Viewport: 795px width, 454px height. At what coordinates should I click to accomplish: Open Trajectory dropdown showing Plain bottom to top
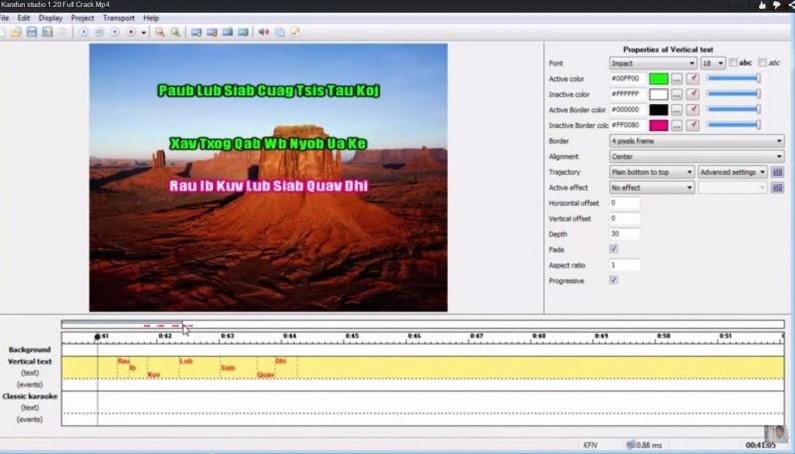[652, 172]
